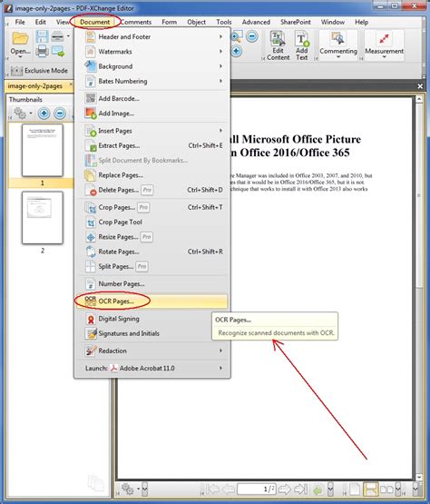Viewport: 430px width, 504px height.
Task: Click the page number input field
Action: click(256, 489)
